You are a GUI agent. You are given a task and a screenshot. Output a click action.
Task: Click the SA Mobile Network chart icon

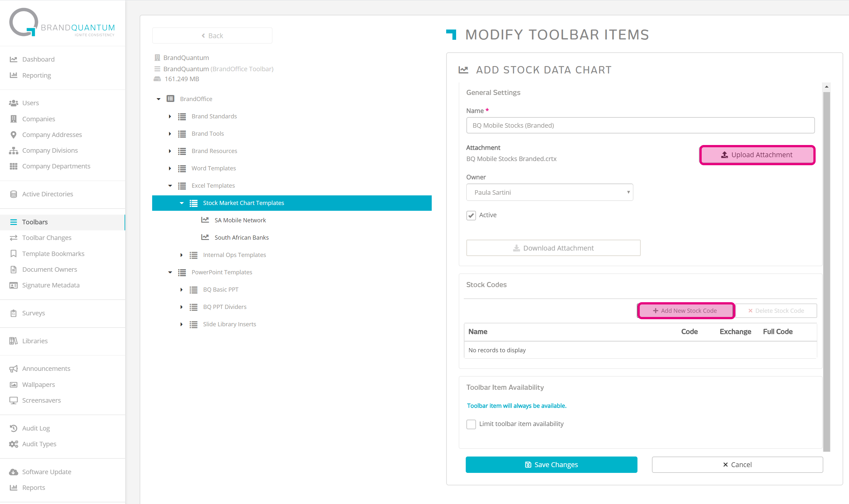(x=205, y=220)
